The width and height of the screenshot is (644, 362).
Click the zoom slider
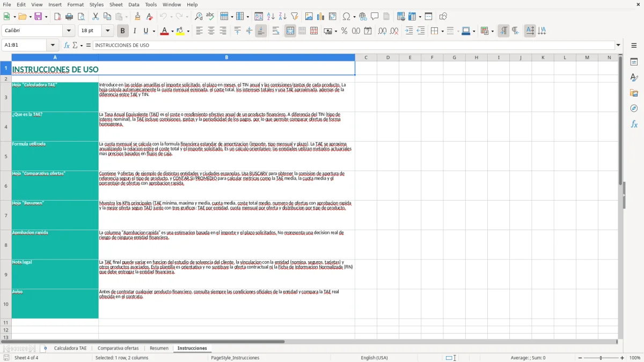tap(601, 358)
